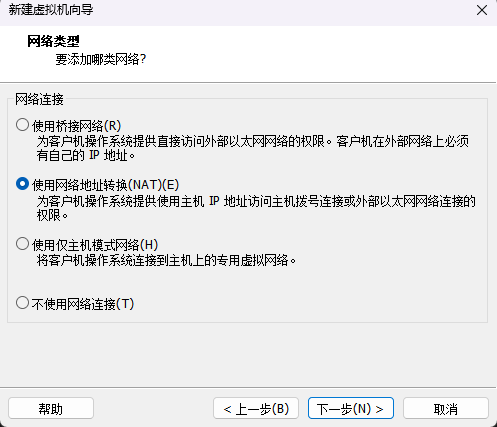The width and height of the screenshot is (497, 427).
Task: Close the 新建虚拟机向导 dialog
Action: click(482, 10)
